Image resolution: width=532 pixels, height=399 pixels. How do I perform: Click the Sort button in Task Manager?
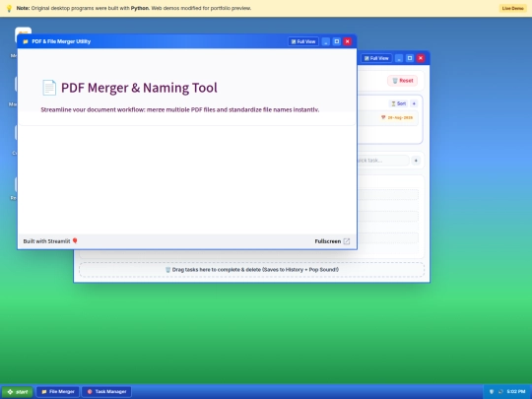click(398, 103)
